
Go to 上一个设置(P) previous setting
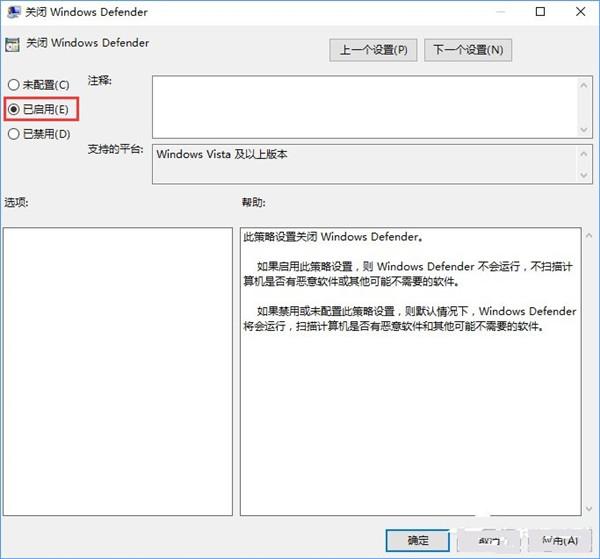373,50
